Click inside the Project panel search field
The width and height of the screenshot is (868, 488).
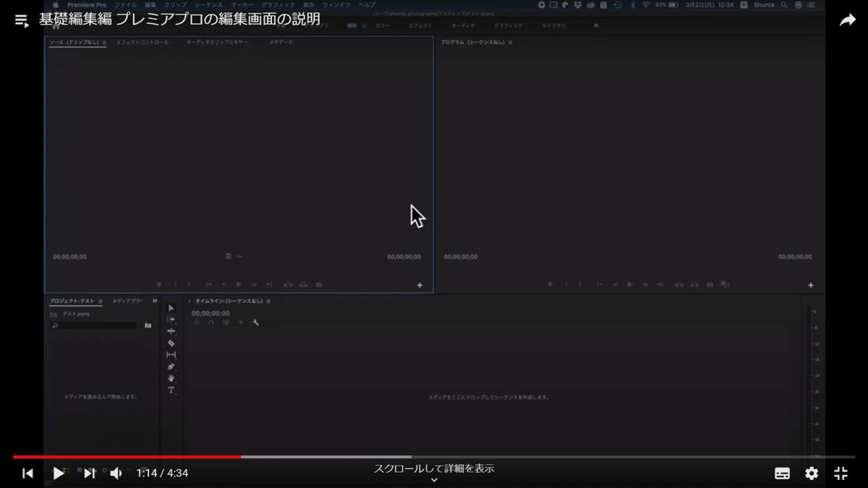[93, 326]
